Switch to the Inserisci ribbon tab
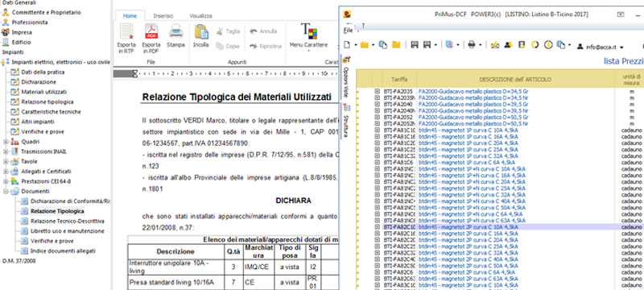The width and height of the screenshot is (644, 290). coord(163,15)
